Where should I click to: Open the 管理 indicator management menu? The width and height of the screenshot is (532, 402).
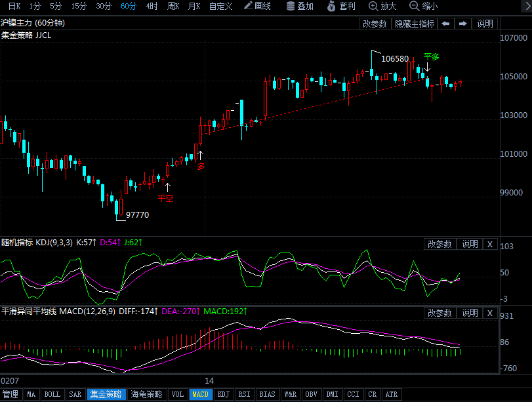click(x=11, y=394)
